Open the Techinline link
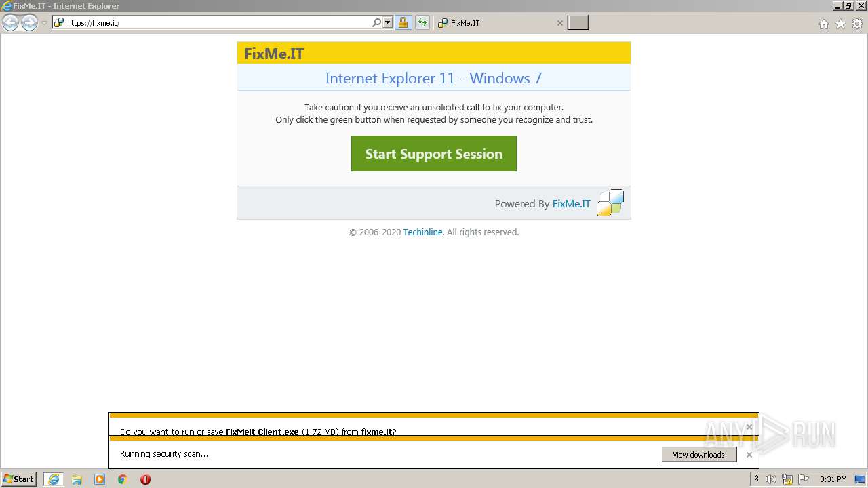 (422, 232)
